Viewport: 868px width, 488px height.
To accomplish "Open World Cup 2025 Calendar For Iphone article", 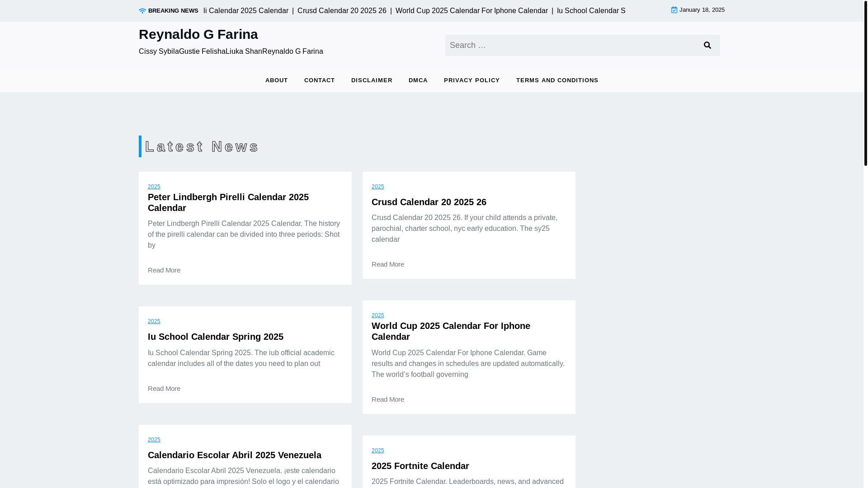I will 451,331.
